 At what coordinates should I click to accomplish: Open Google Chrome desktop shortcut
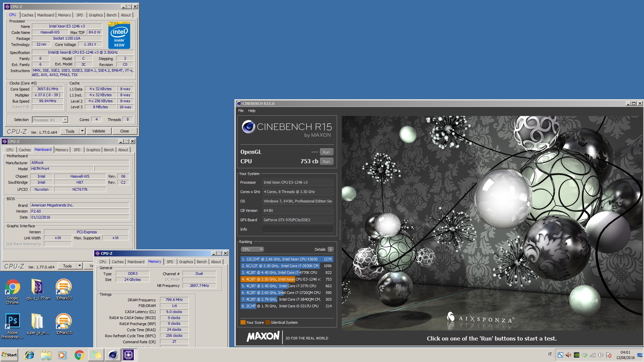tap(12, 291)
